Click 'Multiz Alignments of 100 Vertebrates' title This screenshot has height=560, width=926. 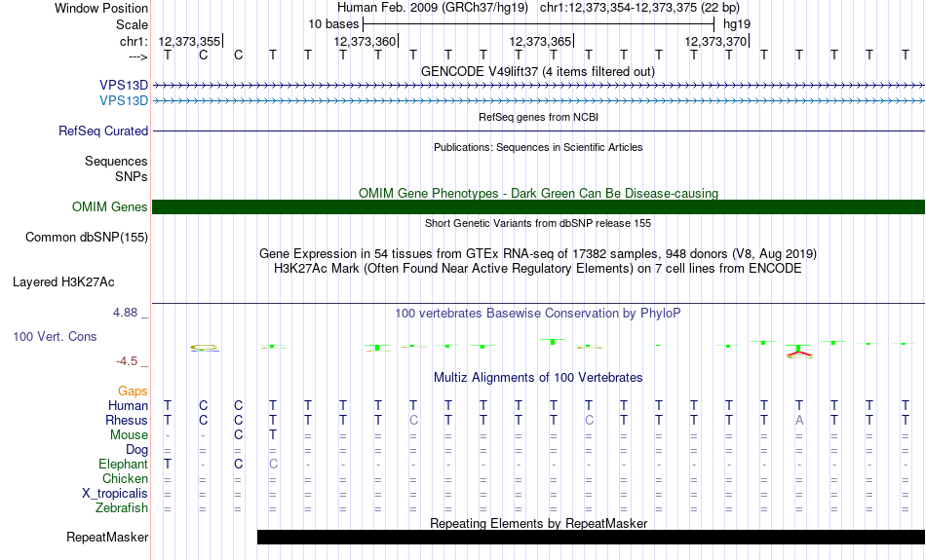point(538,378)
